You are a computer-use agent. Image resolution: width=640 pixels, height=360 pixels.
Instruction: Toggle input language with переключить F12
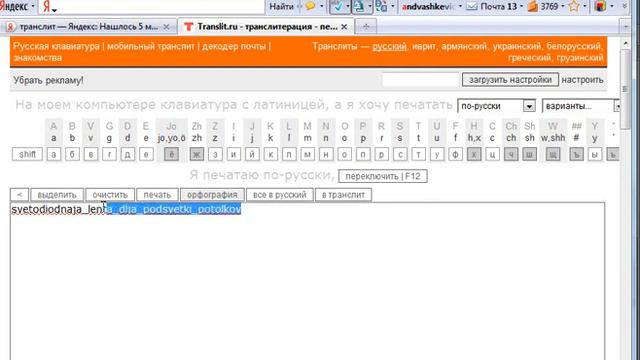[x=383, y=176]
